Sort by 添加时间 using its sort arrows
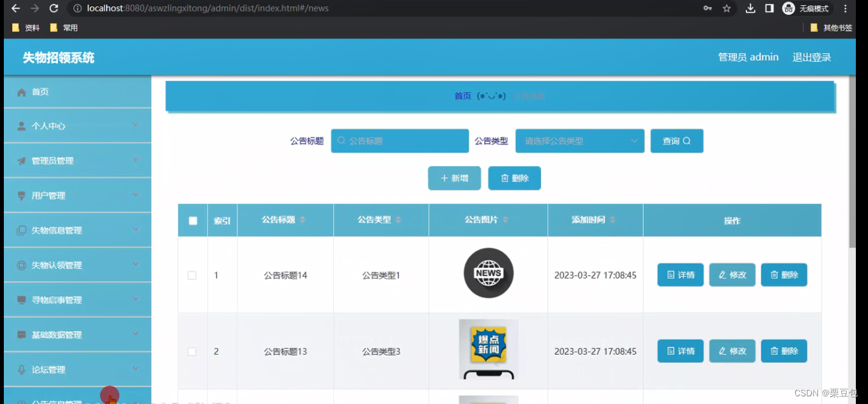Image resolution: width=868 pixels, height=404 pixels. (612, 220)
